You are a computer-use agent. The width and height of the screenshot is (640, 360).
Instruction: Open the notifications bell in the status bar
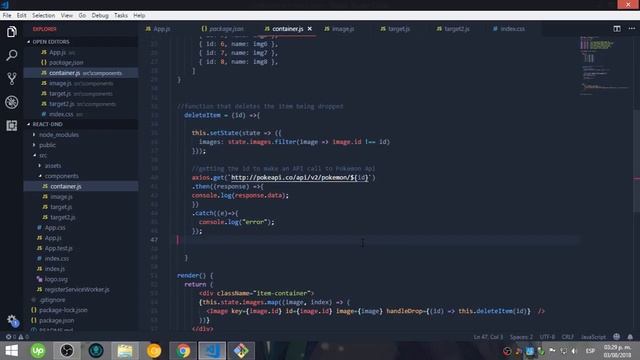point(630,337)
